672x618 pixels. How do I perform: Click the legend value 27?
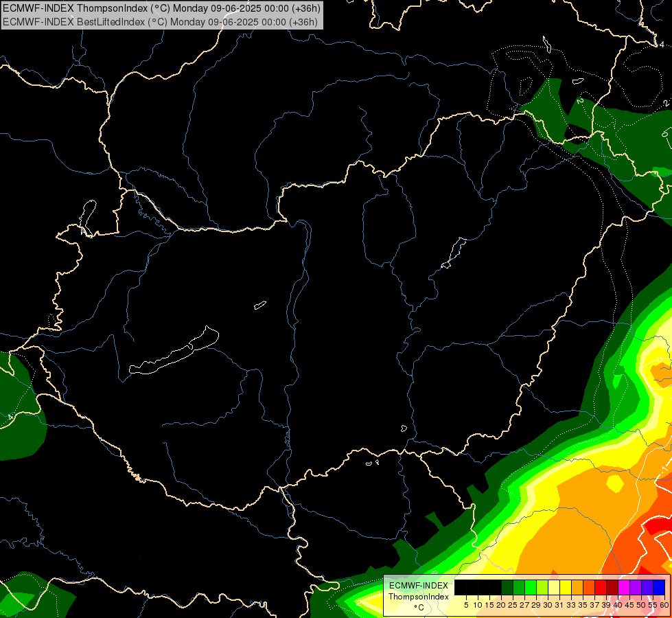pos(524,605)
